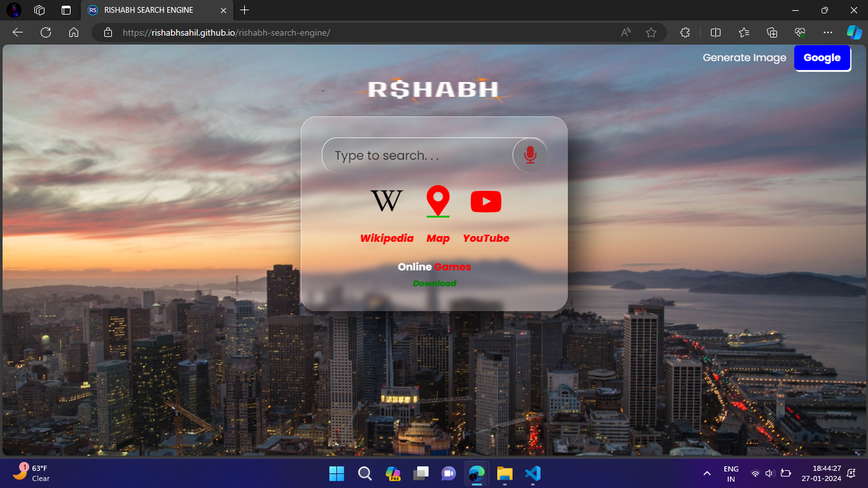Viewport: 868px width, 488px height.
Task: Toggle split screen view in toolbar
Action: click(x=715, y=32)
